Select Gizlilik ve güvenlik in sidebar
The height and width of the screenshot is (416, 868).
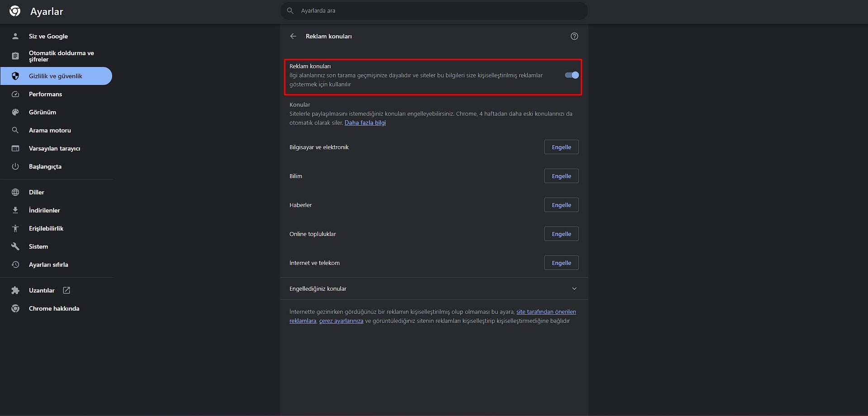tap(56, 76)
